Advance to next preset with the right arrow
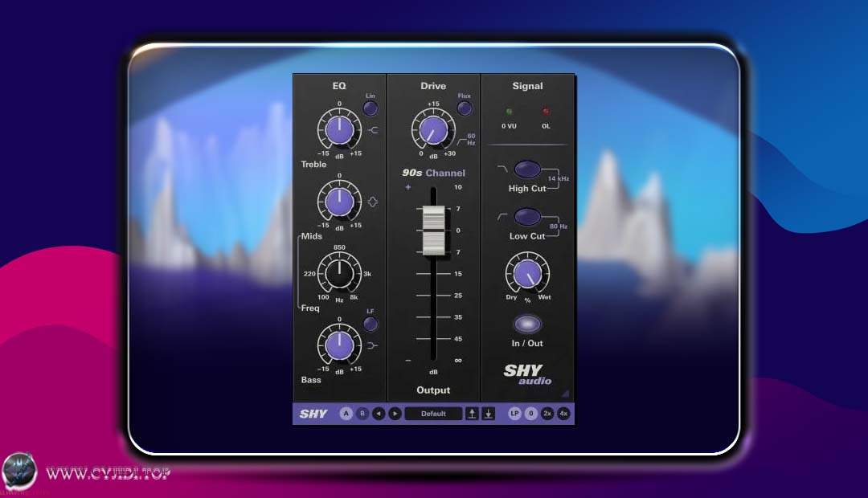Viewport: 868px width, 498px height. coord(395,413)
